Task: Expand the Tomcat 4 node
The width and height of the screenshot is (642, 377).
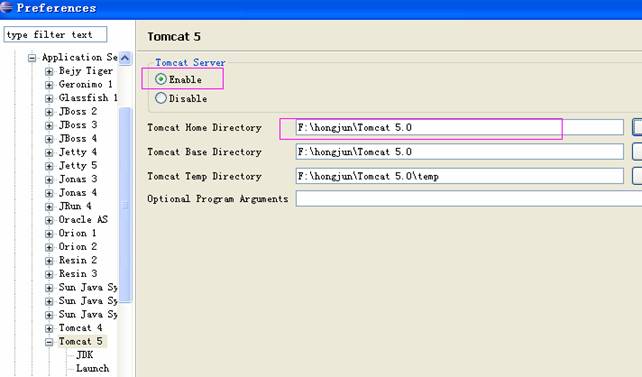Action: click(x=49, y=328)
